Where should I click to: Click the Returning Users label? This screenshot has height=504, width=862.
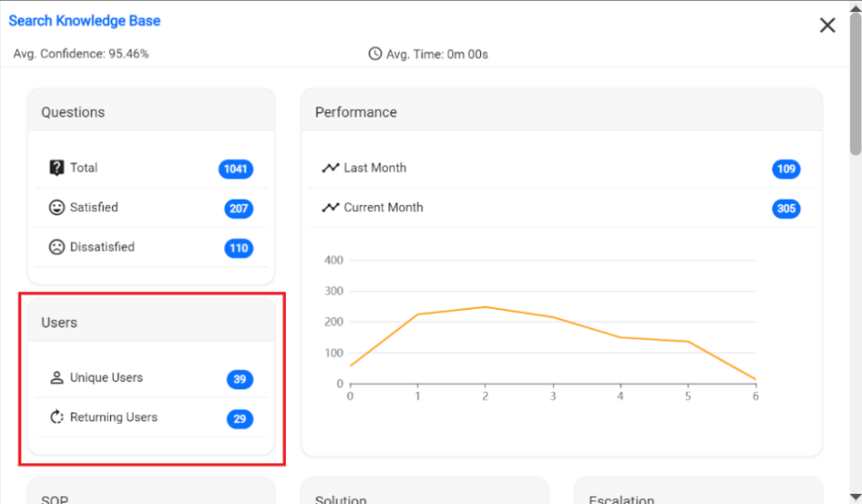pyautogui.click(x=114, y=417)
